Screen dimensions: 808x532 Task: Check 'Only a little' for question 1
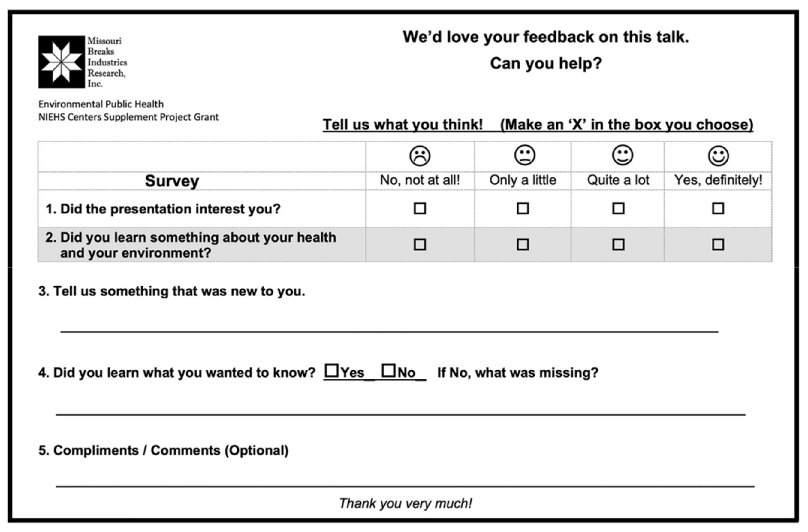coord(523,208)
